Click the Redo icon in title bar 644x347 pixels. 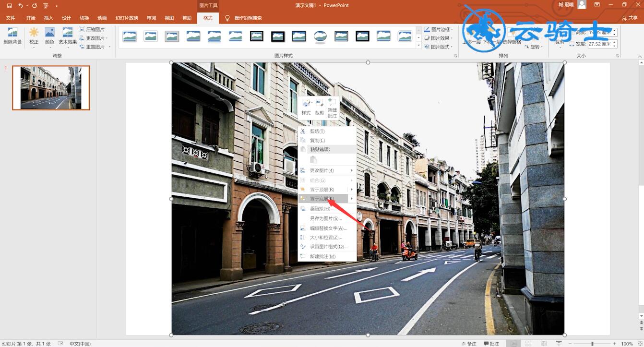35,6
